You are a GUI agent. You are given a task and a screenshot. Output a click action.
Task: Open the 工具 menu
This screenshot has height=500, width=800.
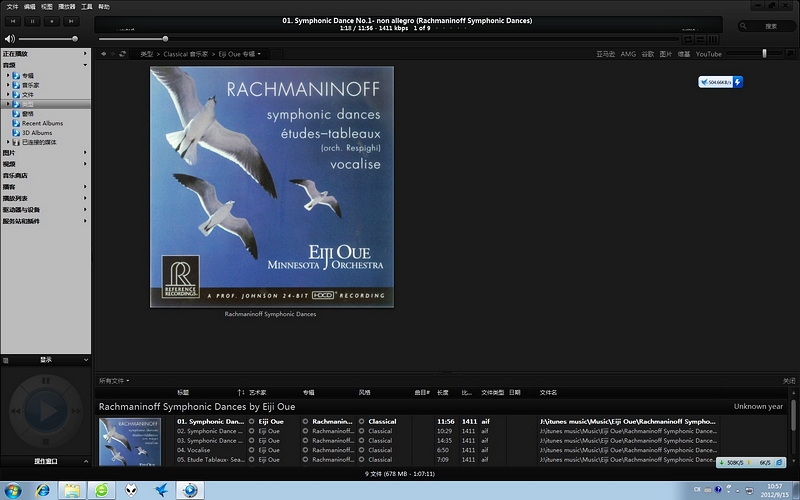pos(87,7)
